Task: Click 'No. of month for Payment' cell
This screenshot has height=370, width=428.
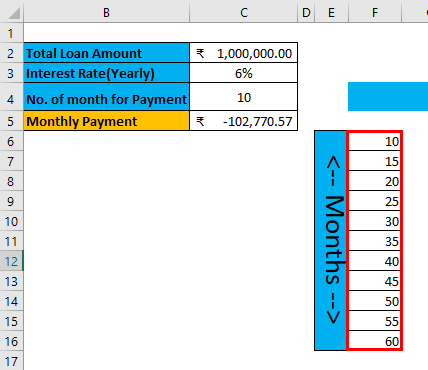Action: click(x=106, y=97)
